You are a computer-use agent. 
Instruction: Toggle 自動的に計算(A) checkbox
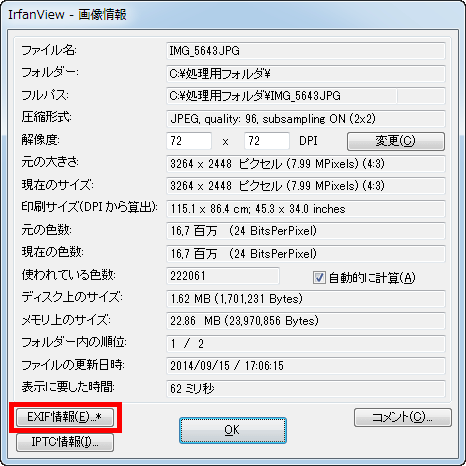click(x=319, y=277)
